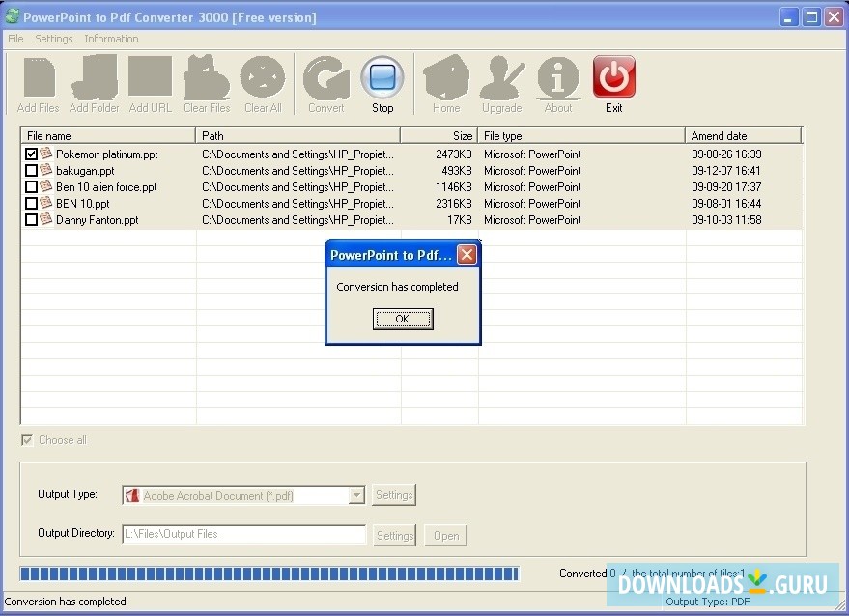849x616 pixels.
Task: Click Open next to Output Directory
Action: 445,535
